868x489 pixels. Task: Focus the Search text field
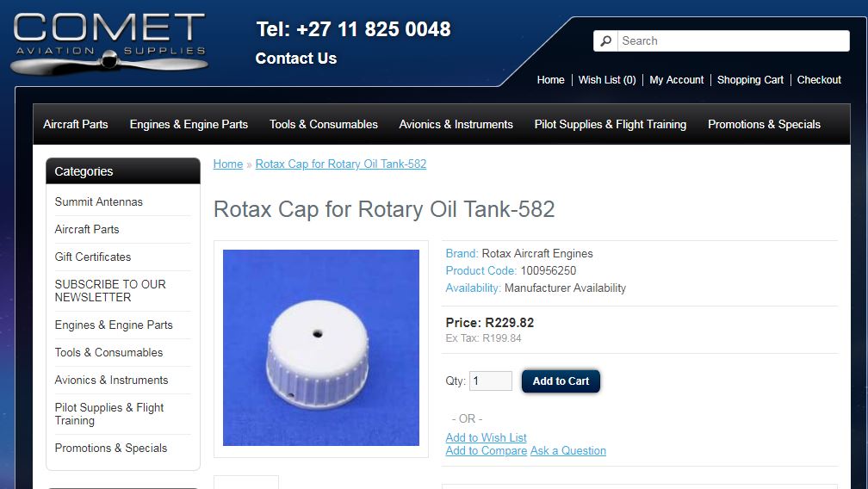click(734, 41)
